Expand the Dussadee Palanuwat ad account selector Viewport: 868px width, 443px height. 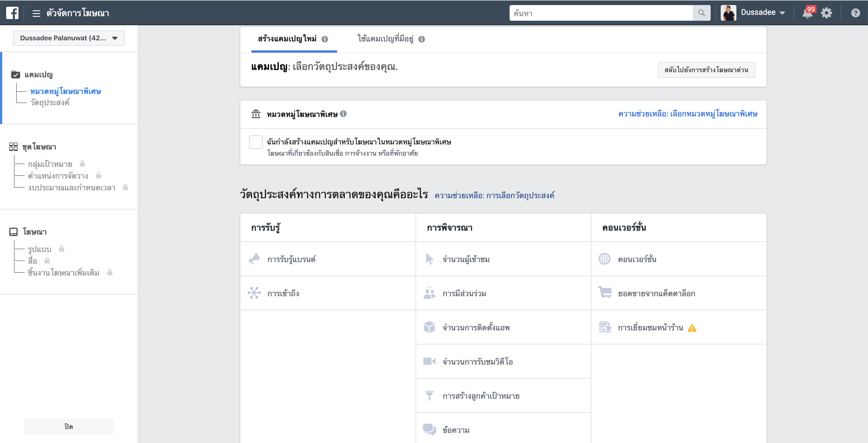[x=69, y=38]
